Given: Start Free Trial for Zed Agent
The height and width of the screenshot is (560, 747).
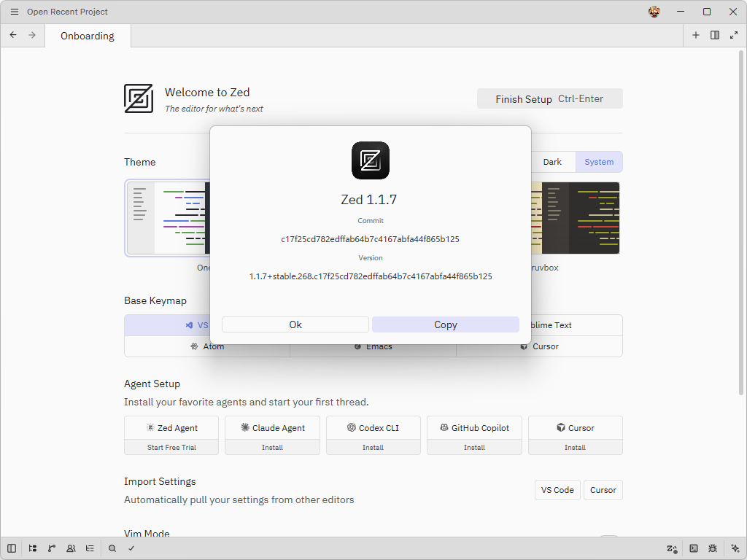Looking at the screenshot, I should (171, 447).
